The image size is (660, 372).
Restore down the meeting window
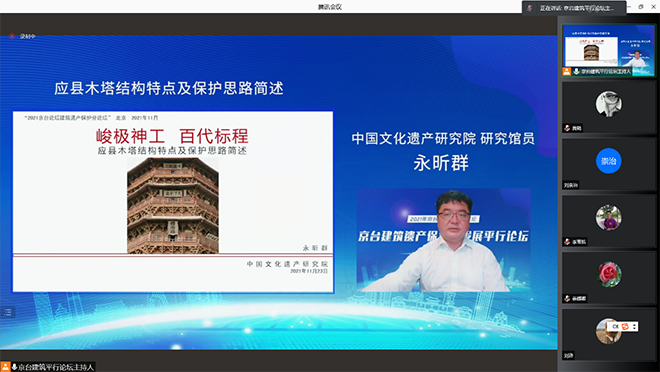coord(641,7)
